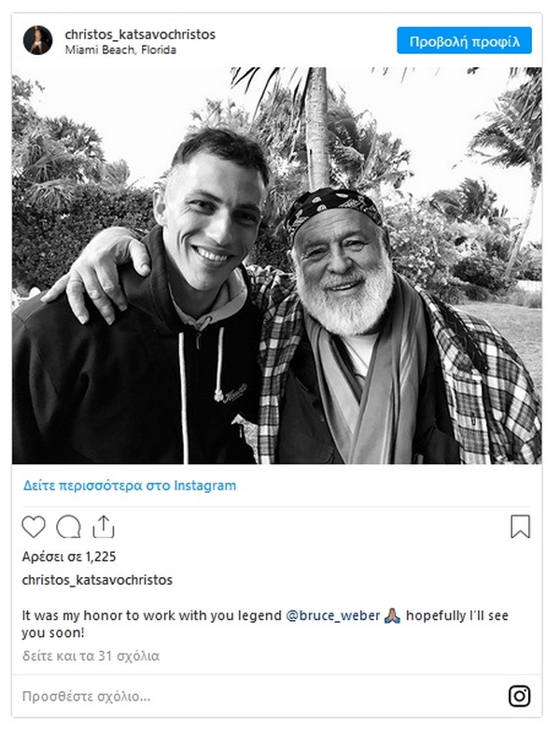Click the praying hands emoji in caption

pos(393,616)
